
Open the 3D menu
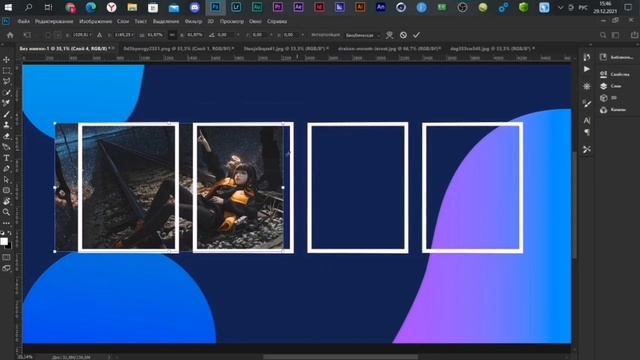click(211, 21)
